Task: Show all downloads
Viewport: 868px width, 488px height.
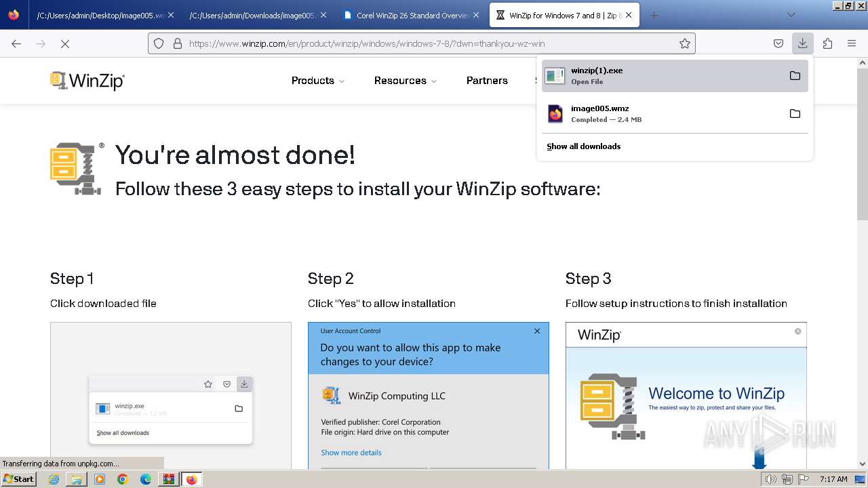Action: click(584, 146)
